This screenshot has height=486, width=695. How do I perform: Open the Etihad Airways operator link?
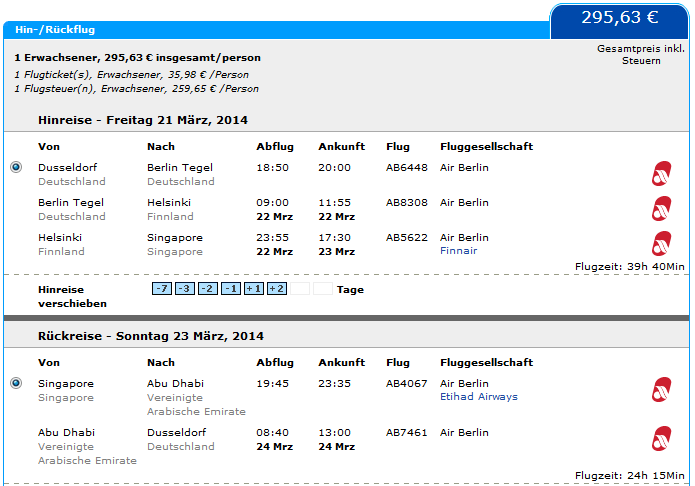[x=479, y=396]
